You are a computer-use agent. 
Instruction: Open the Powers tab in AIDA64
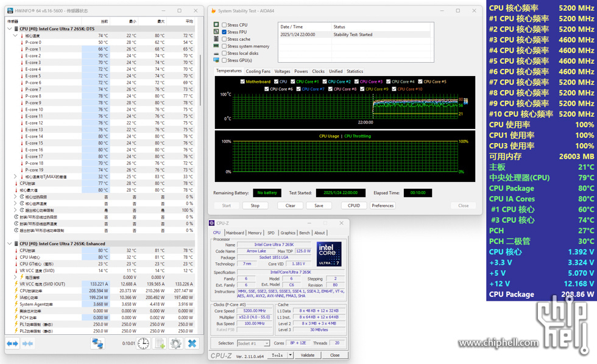[301, 71]
